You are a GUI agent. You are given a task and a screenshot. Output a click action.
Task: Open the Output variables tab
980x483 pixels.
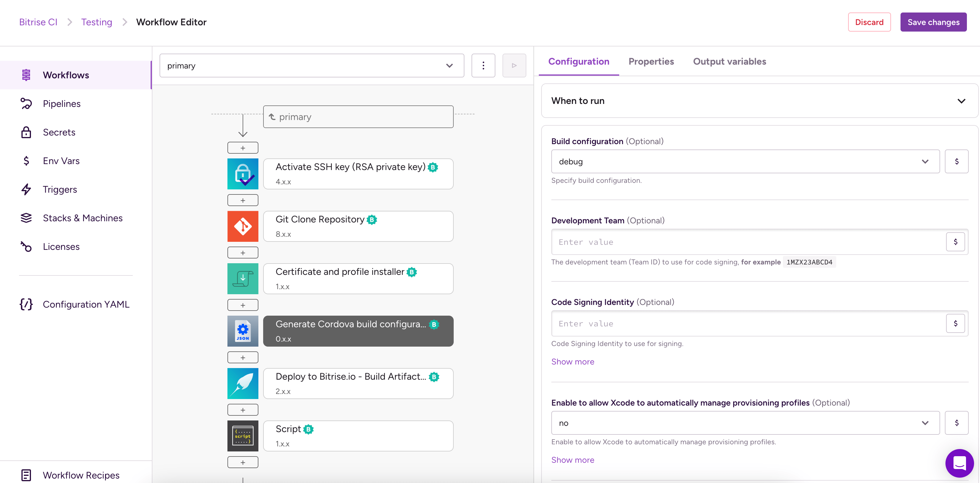[729, 61]
